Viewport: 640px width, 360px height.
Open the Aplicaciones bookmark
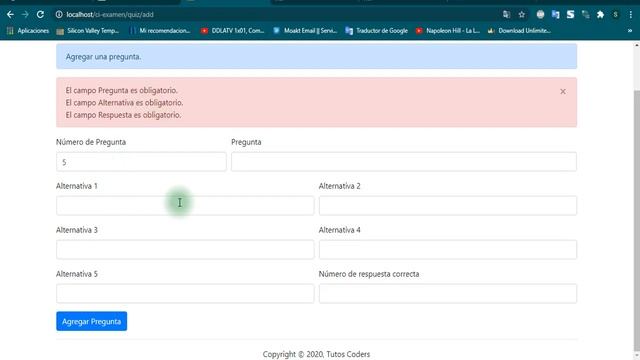coord(28,31)
